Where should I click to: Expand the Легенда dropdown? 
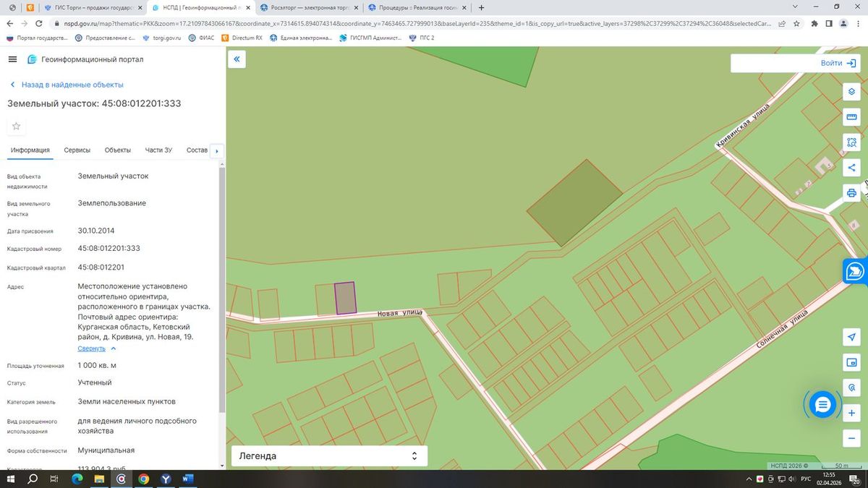(329, 456)
